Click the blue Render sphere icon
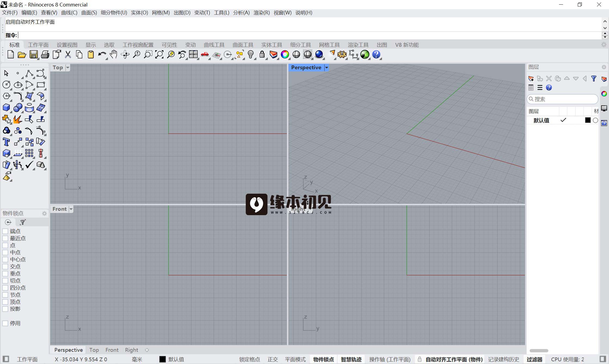The image size is (609, 364). pos(319,54)
